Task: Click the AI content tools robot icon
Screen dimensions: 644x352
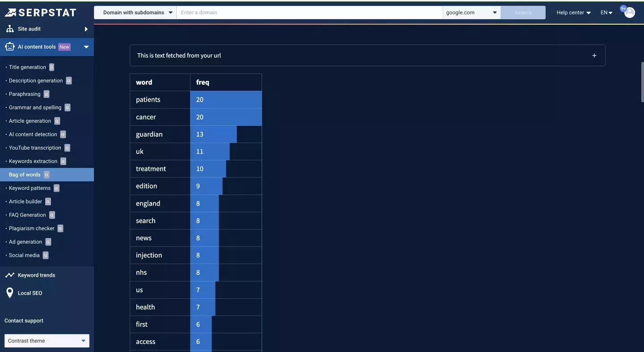Action: tap(10, 47)
